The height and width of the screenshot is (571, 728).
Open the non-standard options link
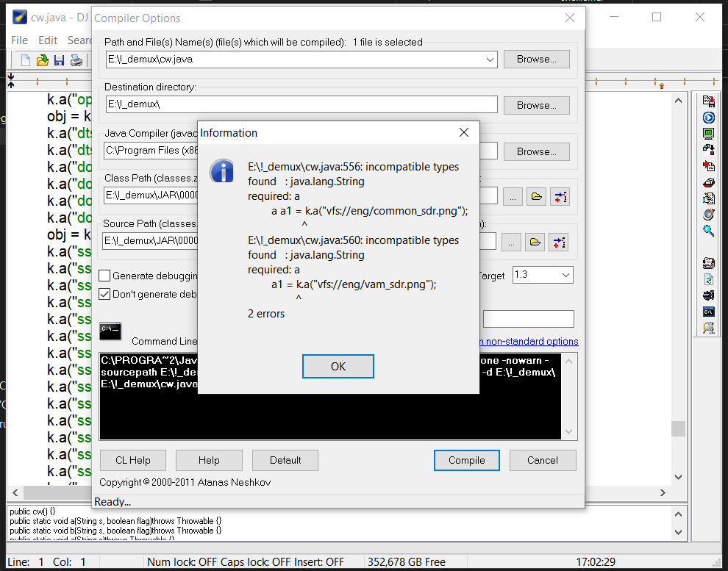[529, 342]
